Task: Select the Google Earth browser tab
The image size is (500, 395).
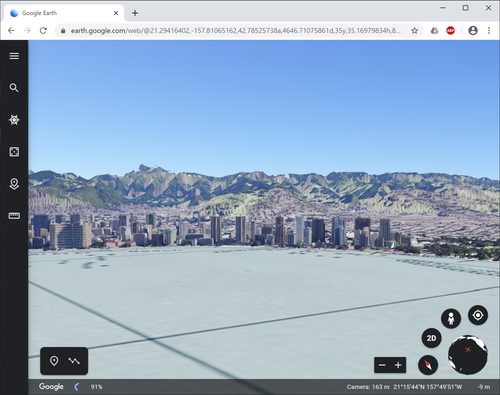Action: click(x=64, y=13)
